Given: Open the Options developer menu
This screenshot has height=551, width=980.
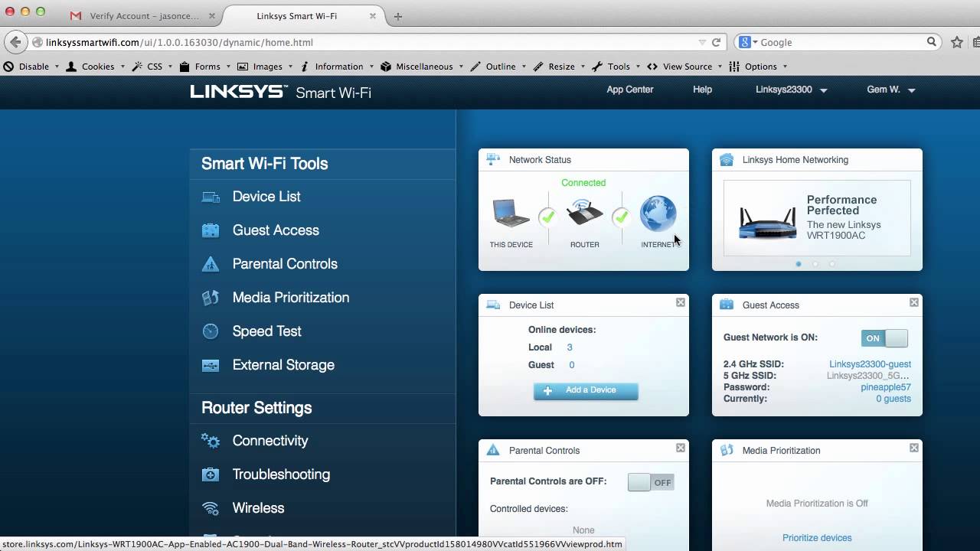Looking at the screenshot, I should pyautogui.click(x=759, y=67).
